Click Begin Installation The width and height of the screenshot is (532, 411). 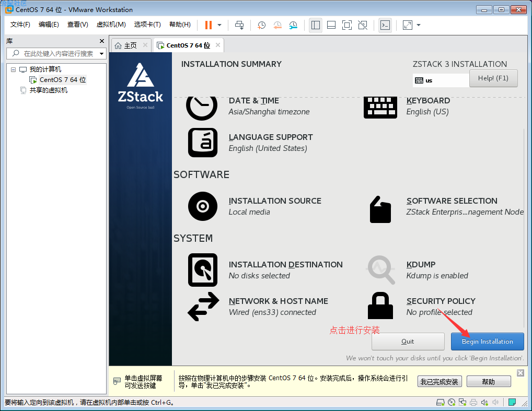(487, 342)
